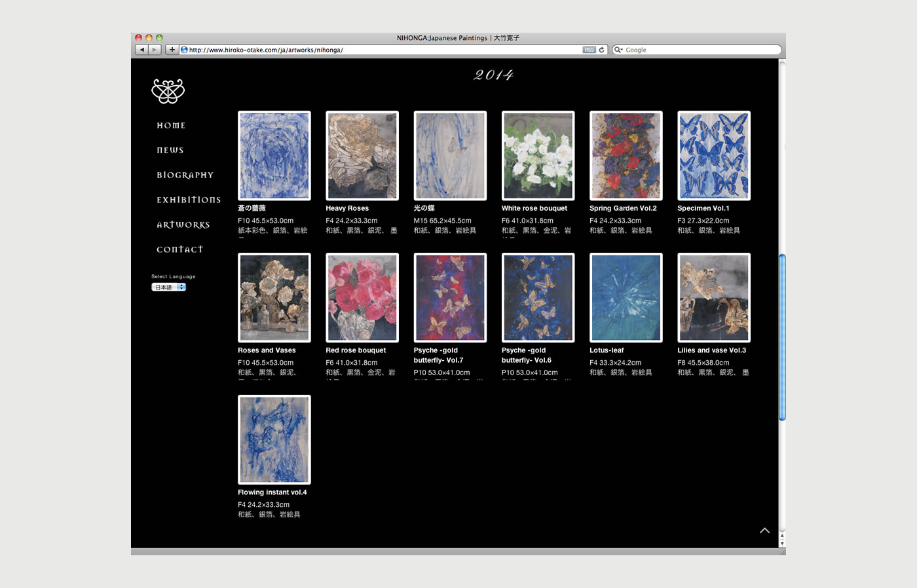The image size is (917, 588).
Task: Open the HOME menu item
Action: pos(171,126)
